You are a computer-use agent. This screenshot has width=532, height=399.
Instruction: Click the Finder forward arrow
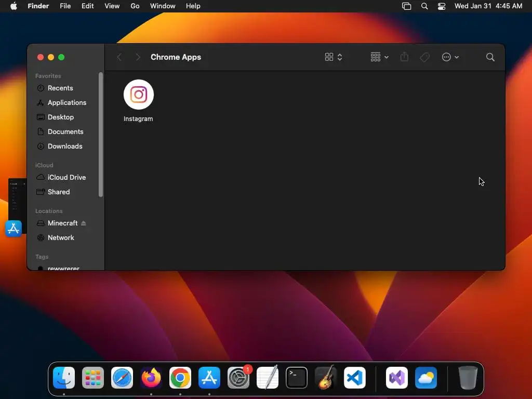pos(138,57)
